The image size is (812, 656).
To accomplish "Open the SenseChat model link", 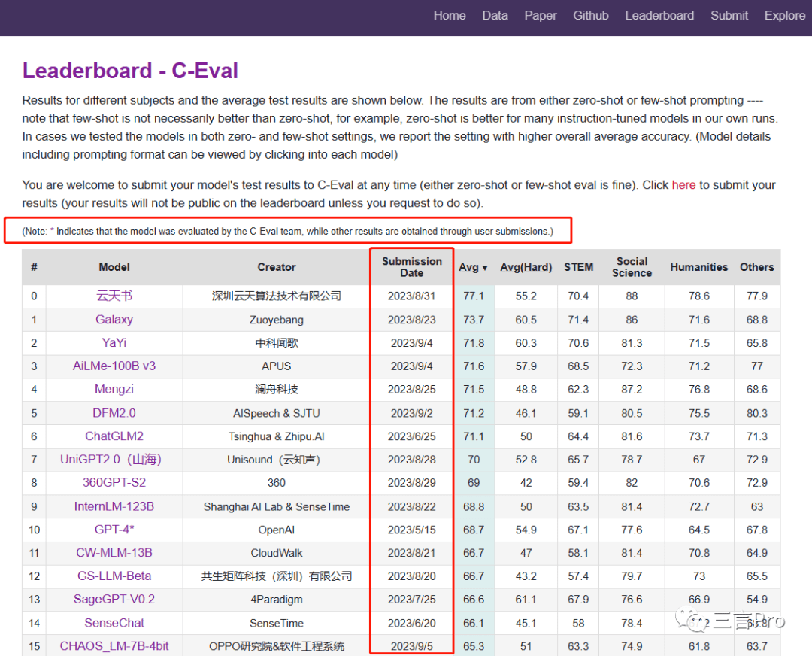I will pos(114,623).
